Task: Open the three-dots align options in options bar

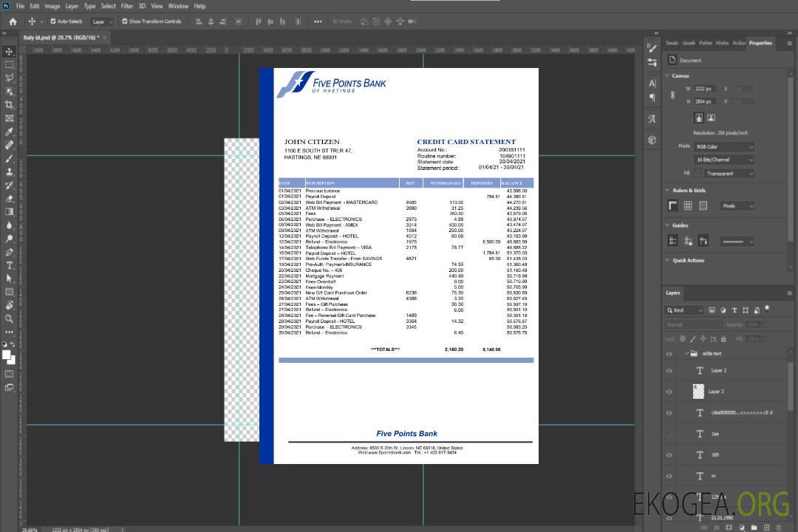Action: (318, 21)
